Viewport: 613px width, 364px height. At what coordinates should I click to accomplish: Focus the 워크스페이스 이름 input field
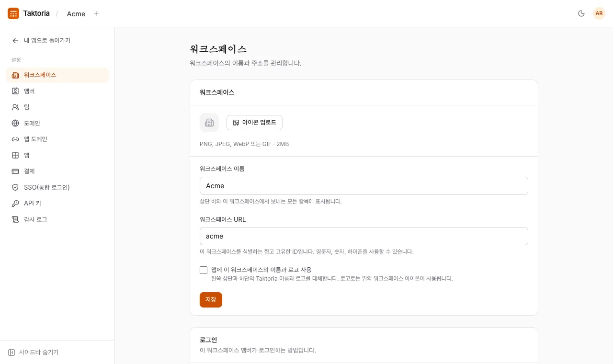(x=364, y=186)
